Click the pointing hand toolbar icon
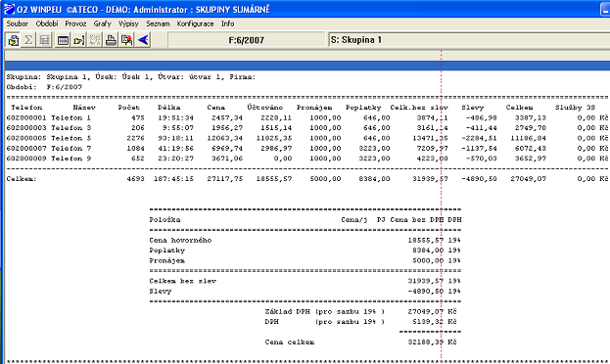 click(78, 40)
